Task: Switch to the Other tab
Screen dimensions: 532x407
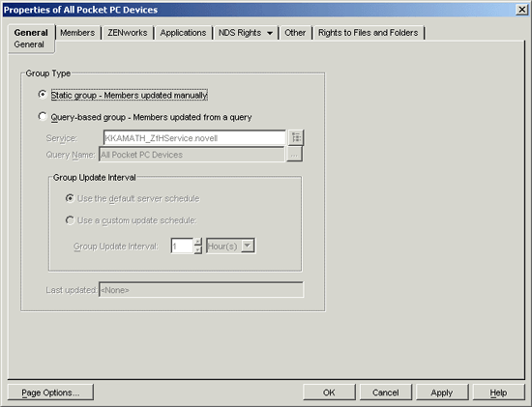Action: point(295,33)
